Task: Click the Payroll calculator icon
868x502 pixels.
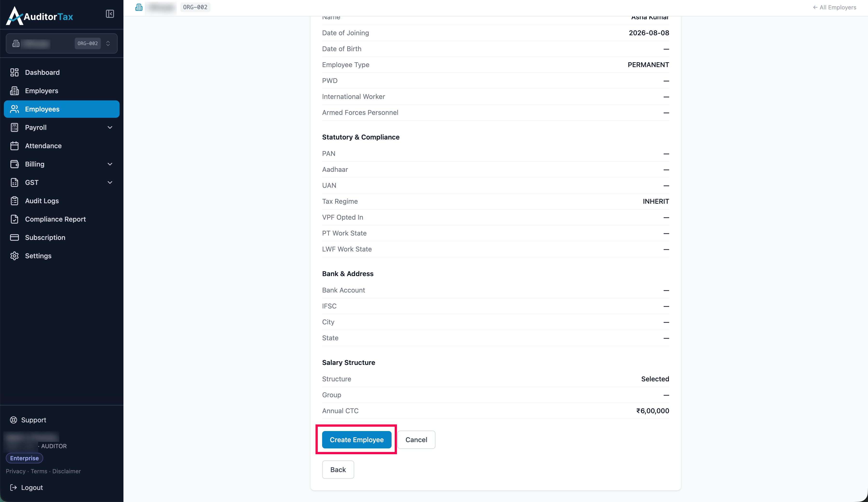Action: click(14, 128)
